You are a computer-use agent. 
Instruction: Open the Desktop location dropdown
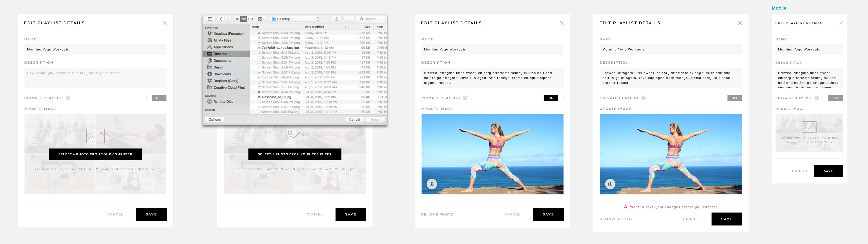295,19
